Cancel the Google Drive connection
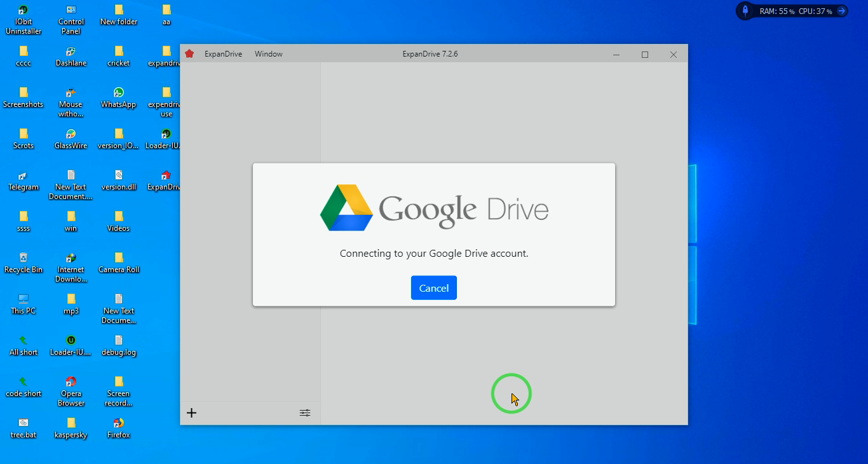The height and width of the screenshot is (464, 868). pyautogui.click(x=434, y=288)
